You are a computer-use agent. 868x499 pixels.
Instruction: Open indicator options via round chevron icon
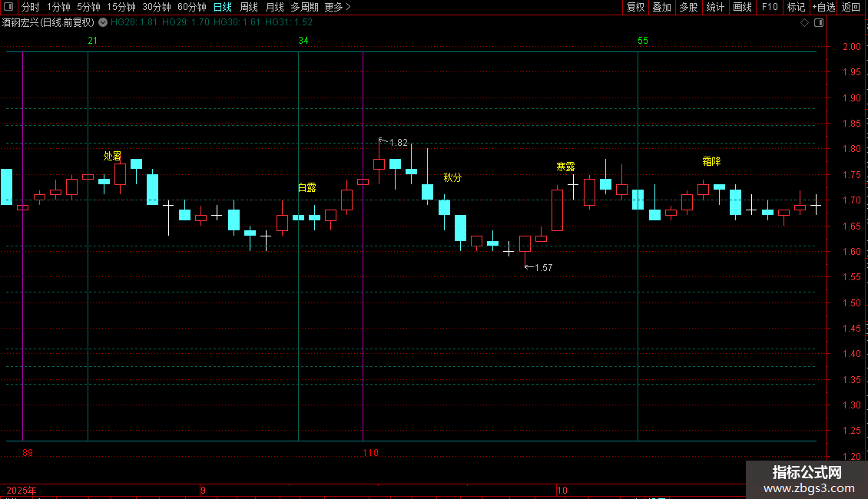point(103,22)
